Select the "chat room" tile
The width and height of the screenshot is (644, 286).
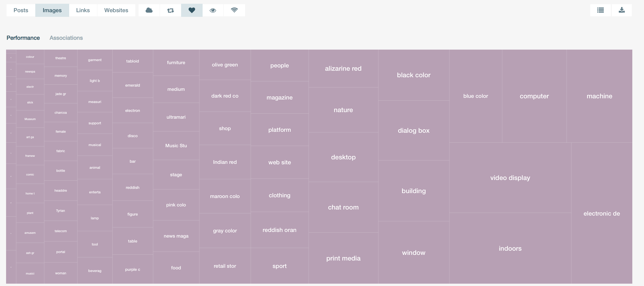(x=343, y=207)
